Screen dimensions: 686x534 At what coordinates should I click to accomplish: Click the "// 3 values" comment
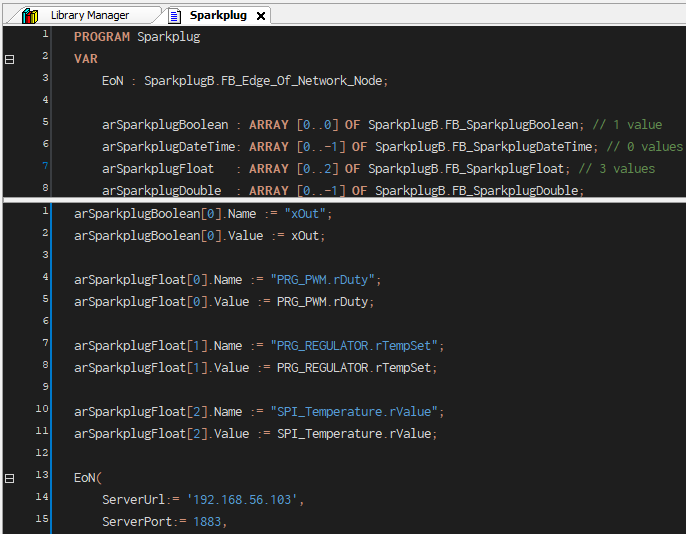click(x=621, y=169)
